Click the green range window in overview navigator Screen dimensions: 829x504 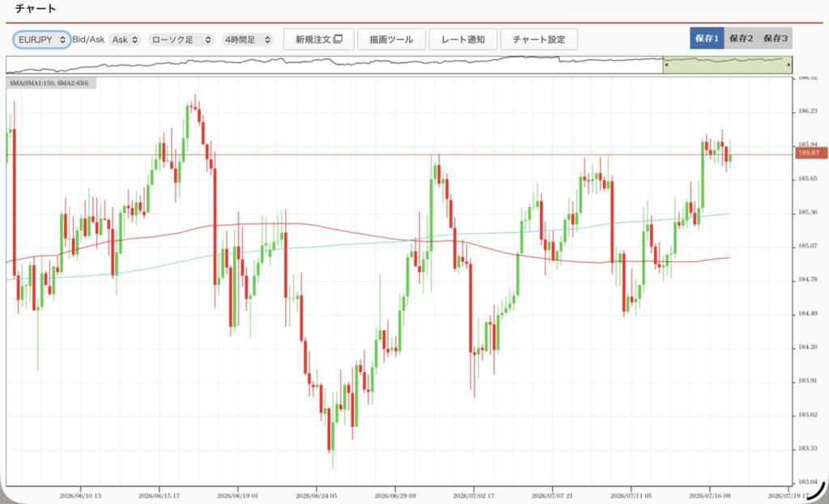[728, 65]
